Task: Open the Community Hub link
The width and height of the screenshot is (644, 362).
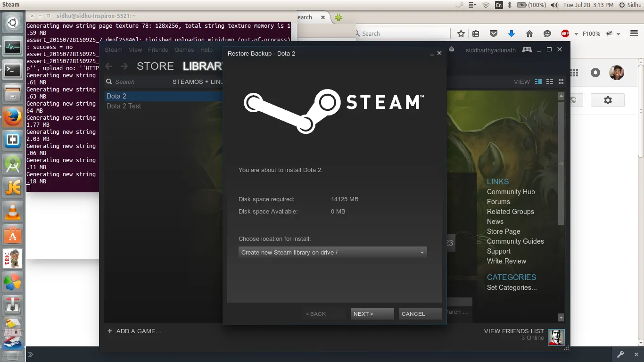Action: tap(511, 192)
